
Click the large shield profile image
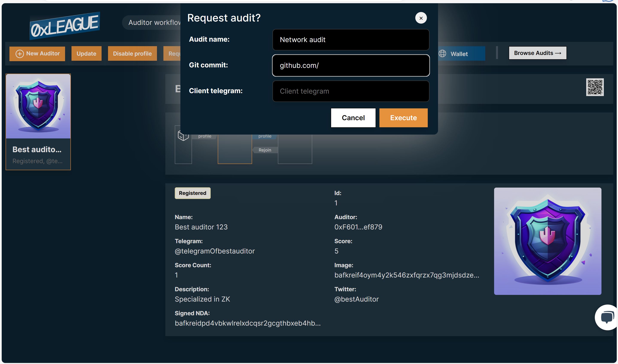point(547,241)
